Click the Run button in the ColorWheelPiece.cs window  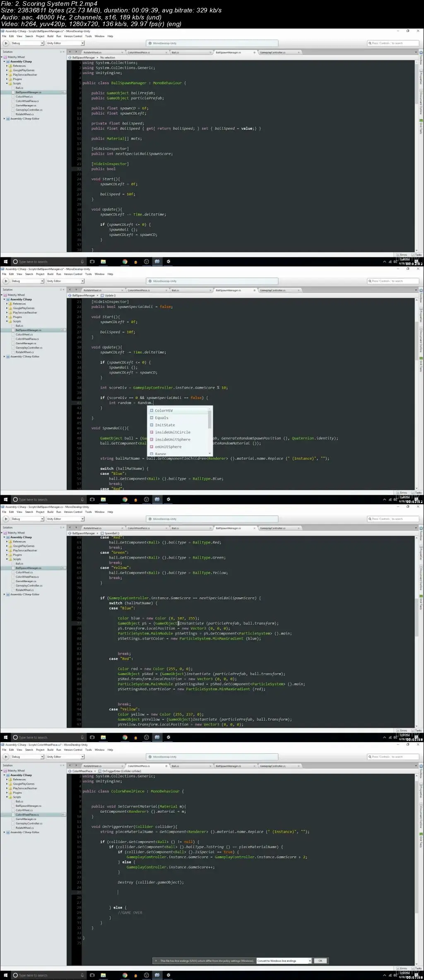pos(6,757)
